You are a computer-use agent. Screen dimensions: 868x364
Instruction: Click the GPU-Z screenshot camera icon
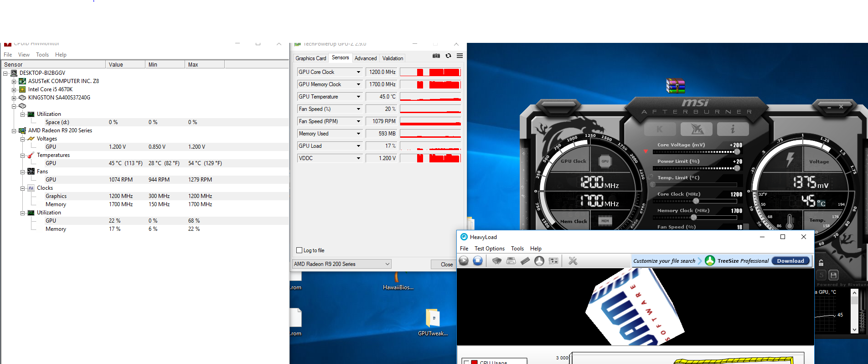(436, 56)
